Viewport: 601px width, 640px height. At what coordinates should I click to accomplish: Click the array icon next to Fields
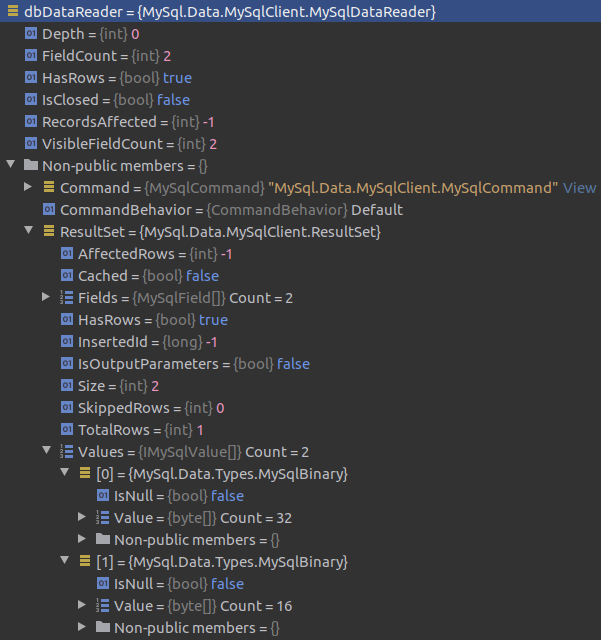(67, 297)
